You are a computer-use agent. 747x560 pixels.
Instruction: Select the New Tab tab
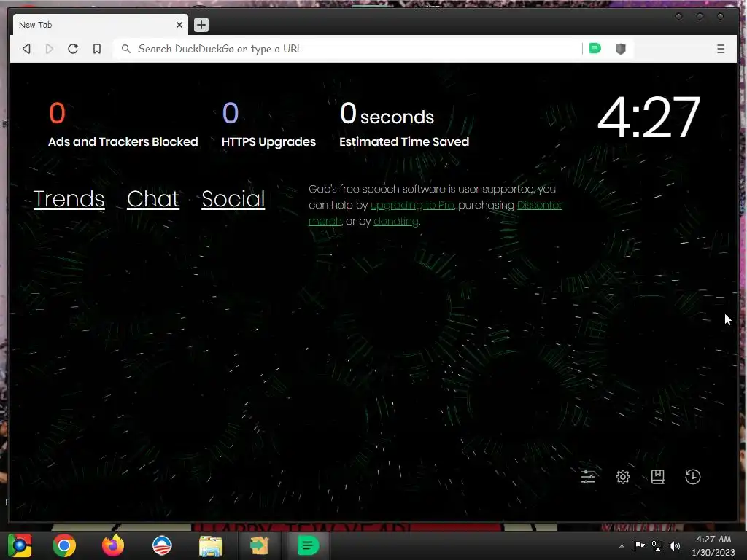click(99, 25)
